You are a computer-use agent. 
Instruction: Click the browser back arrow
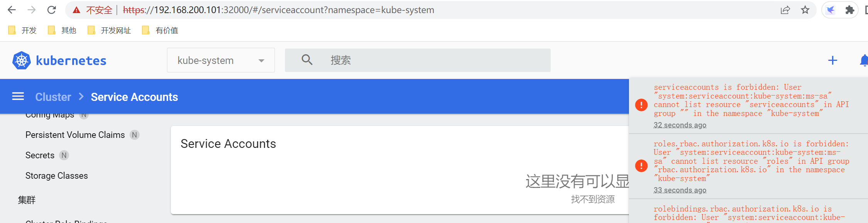pos(12,10)
